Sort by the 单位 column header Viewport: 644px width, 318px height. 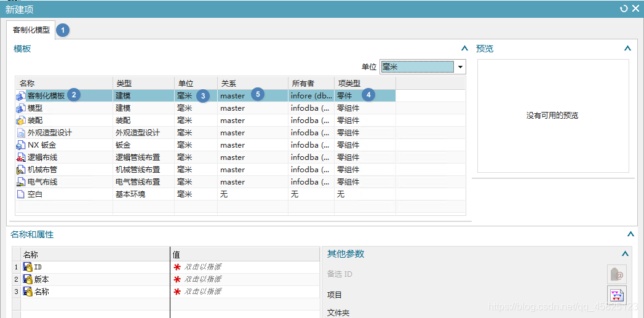tap(196, 84)
